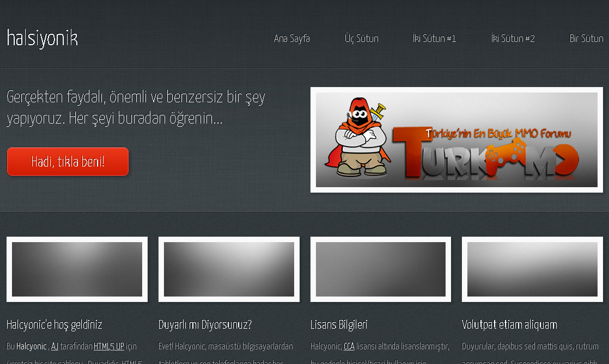The height and width of the screenshot is (364, 609).
Task: Open İki Sütun #1 navigation link
Action: (434, 39)
